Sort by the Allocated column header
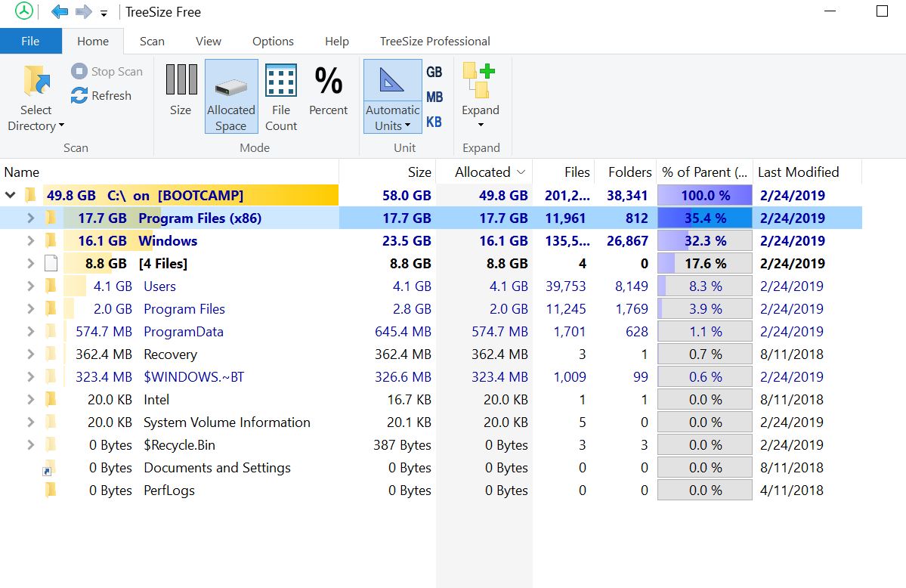Image resolution: width=906 pixels, height=588 pixels. 484,172
